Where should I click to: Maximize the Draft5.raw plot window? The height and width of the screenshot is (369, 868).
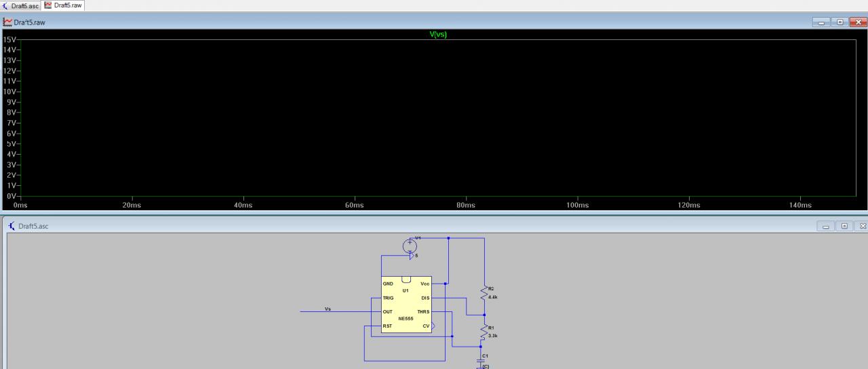click(840, 22)
